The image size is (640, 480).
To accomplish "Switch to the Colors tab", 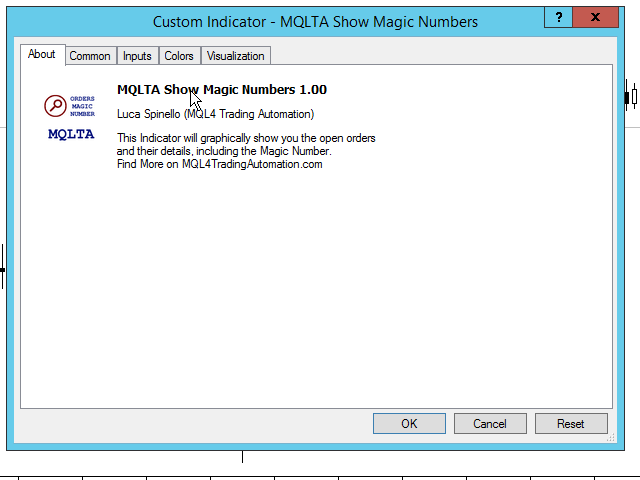I will click(179, 56).
